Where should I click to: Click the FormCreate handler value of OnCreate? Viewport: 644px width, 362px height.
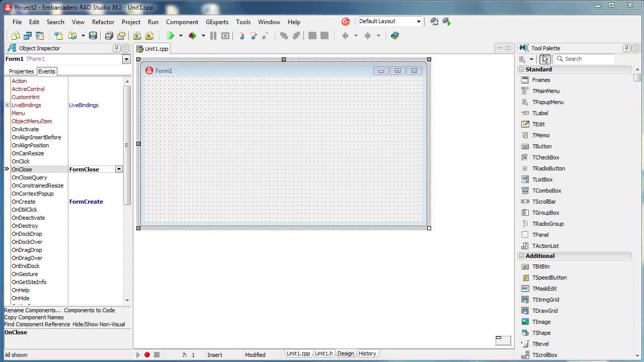click(x=86, y=202)
